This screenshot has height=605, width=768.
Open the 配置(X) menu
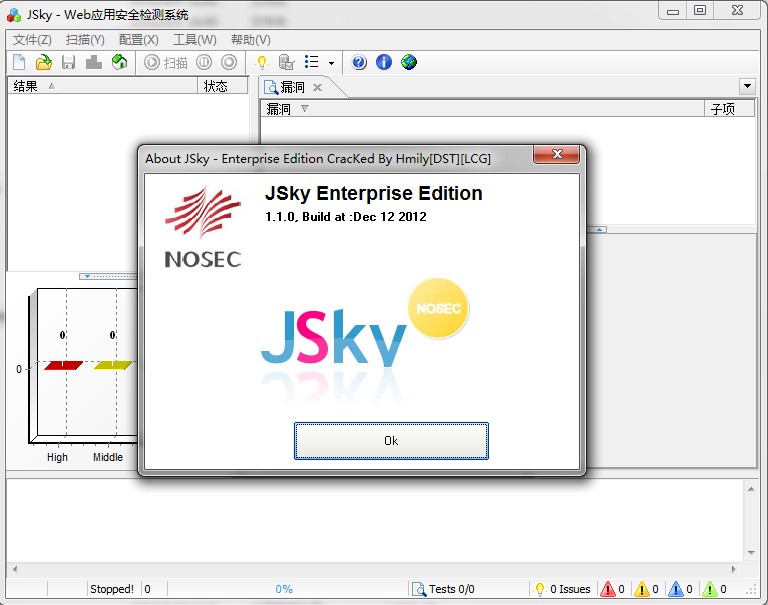(x=139, y=40)
